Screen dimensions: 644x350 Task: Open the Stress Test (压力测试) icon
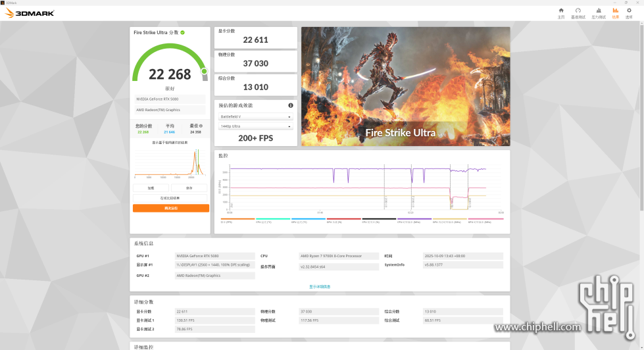tap(598, 12)
